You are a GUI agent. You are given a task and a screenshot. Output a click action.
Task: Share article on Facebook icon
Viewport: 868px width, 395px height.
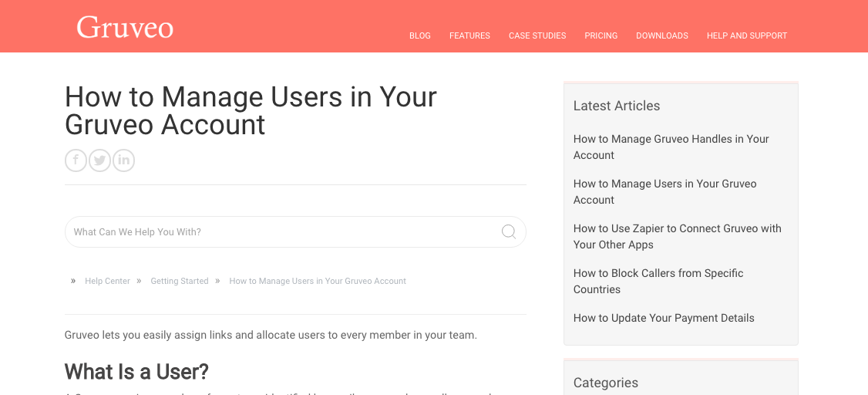pyautogui.click(x=76, y=160)
